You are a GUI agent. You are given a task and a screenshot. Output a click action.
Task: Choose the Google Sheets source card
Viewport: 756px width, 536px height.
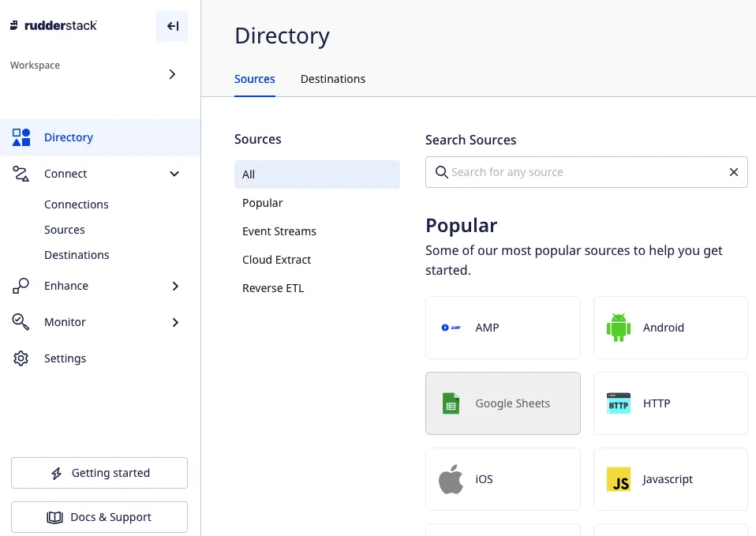point(503,403)
